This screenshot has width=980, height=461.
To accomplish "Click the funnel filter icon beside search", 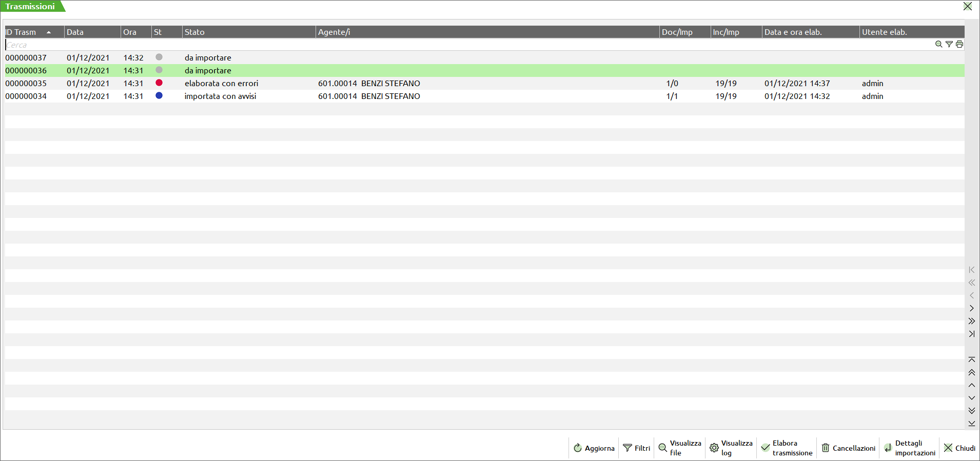I will point(949,45).
